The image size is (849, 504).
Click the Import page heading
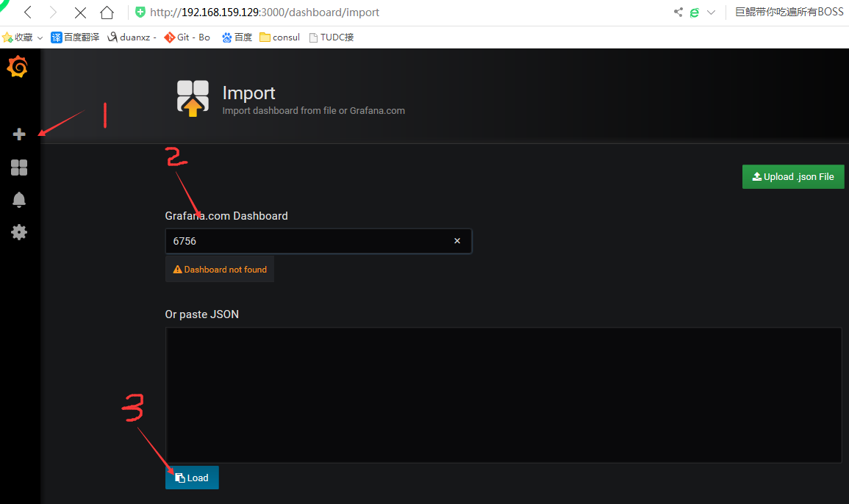248,93
